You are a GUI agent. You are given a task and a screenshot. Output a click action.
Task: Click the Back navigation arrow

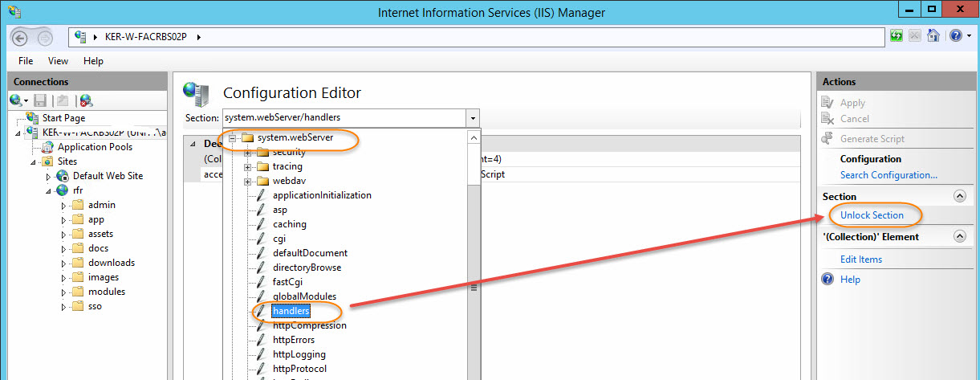tap(21, 37)
